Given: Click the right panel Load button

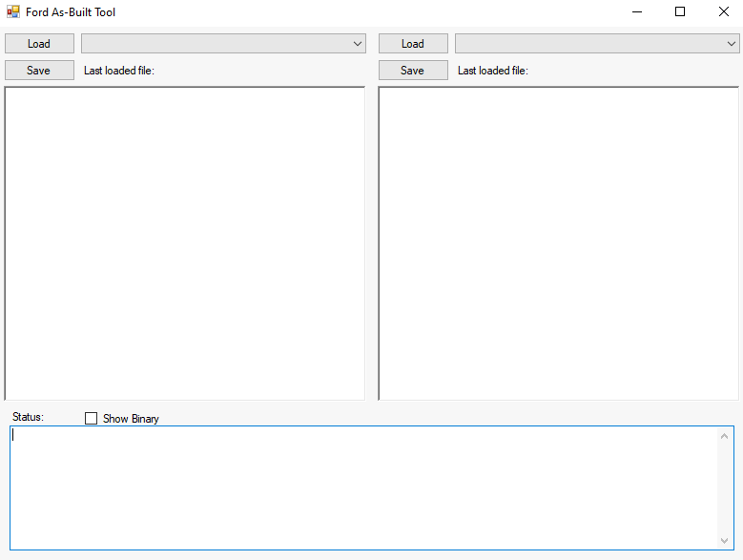Looking at the screenshot, I should [413, 44].
